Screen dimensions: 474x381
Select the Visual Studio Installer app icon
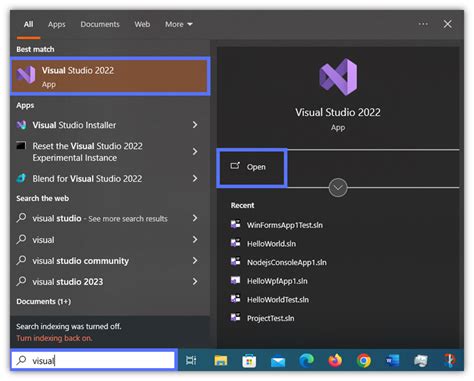21,125
